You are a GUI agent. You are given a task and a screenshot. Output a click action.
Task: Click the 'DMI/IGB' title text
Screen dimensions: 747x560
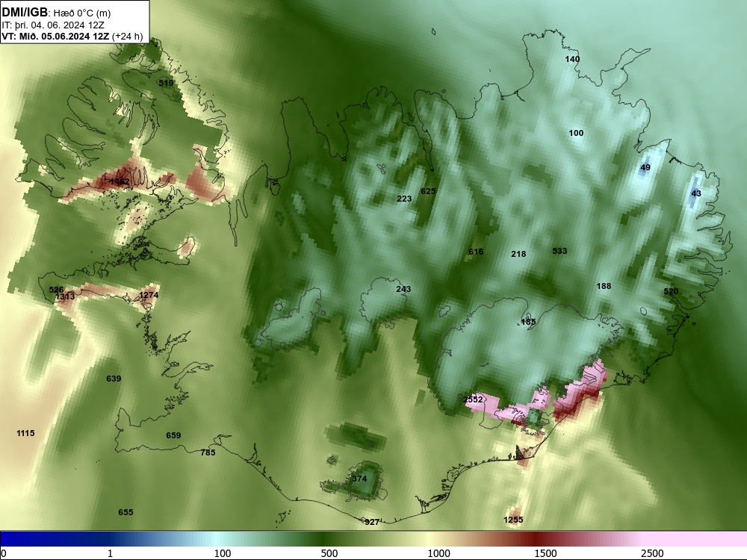(25, 13)
